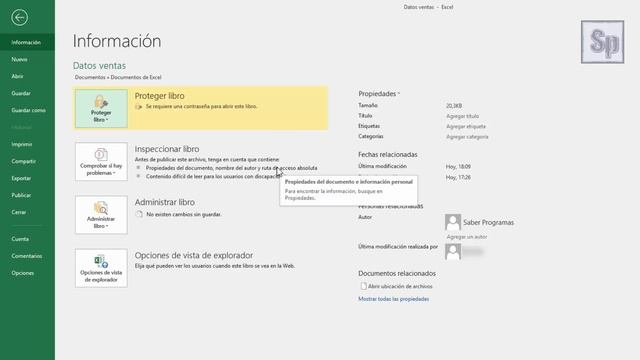This screenshot has width=640, height=360.
Task: Select Abrir in the sidebar
Action: (x=27, y=76)
